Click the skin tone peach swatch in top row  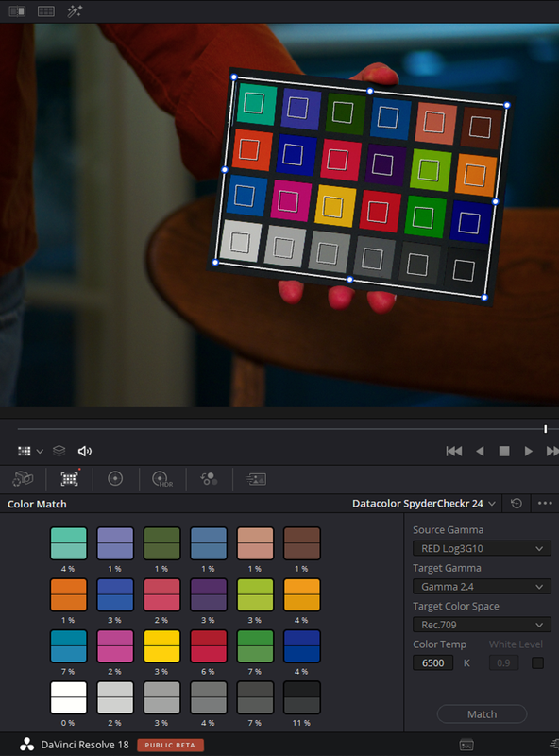[x=255, y=543]
